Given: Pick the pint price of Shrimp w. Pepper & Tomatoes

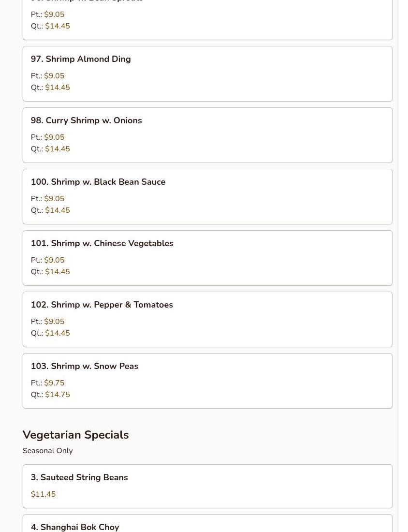Looking at the screenshot, I should 54,322.
